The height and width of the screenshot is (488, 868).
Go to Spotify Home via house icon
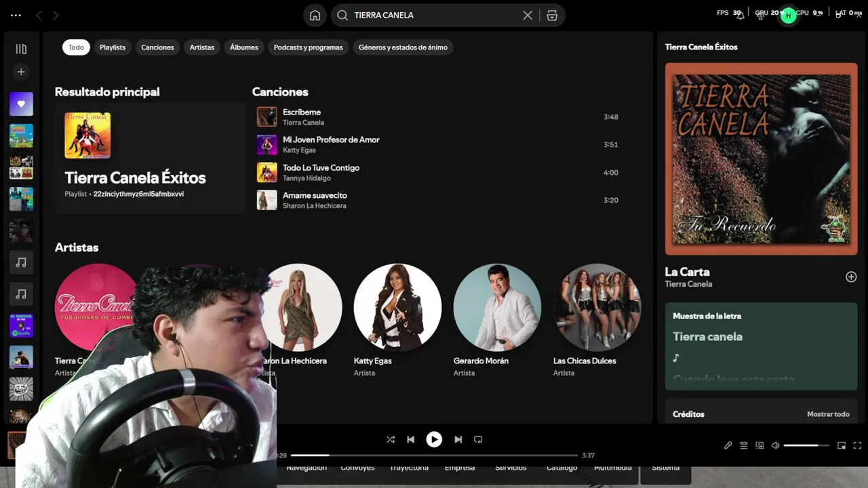[315, 16]
